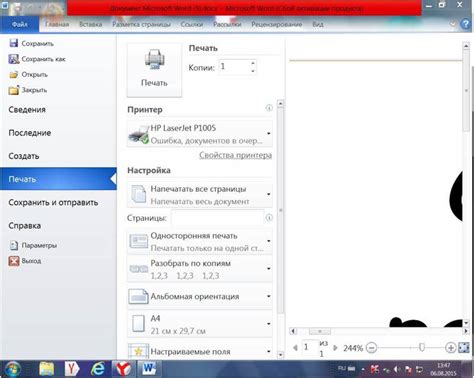Image resolution: width=474 pixels, height=378 pixels.
Task: Open the Вид ribbon tab
Action: (x=318, y=24)
